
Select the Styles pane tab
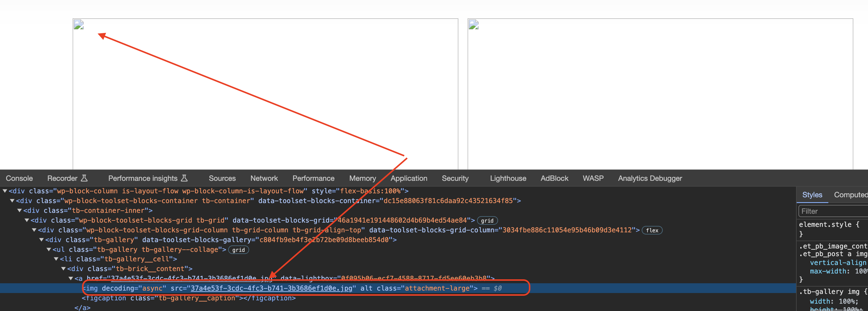(812, 195)
